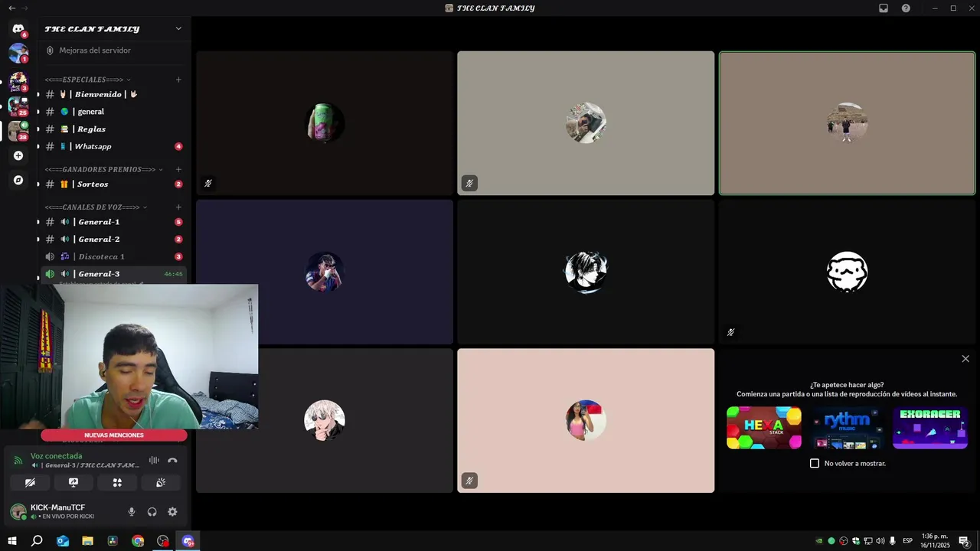
Task: Open Discord direct messages home icon
Action: [x=18, y=28]
